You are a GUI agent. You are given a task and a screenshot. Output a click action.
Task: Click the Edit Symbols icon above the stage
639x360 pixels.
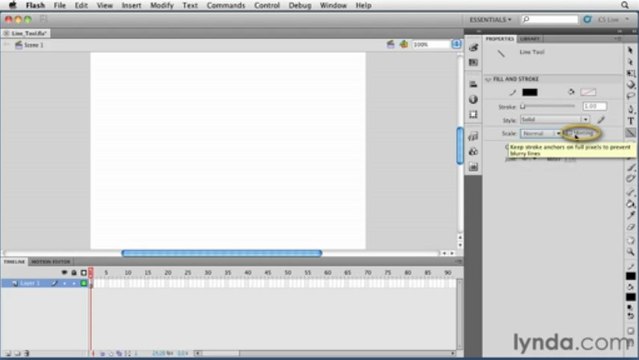[x=404, y=44]
